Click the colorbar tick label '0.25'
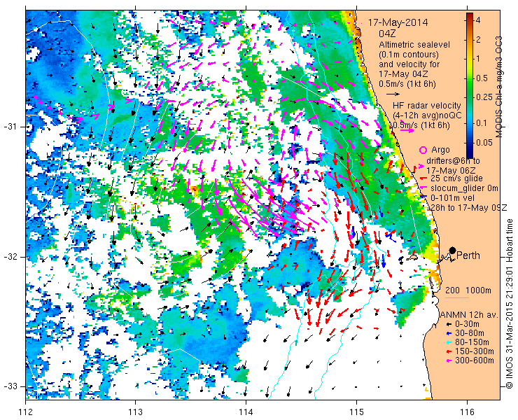This screenshot has height=420, width=518. click(x=485, y=97)
